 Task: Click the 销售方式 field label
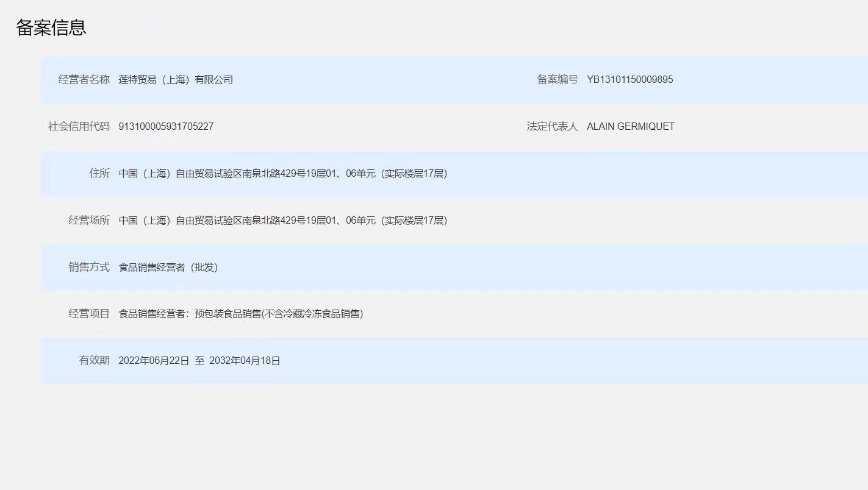pyautogui.click(x=89, y=267)
